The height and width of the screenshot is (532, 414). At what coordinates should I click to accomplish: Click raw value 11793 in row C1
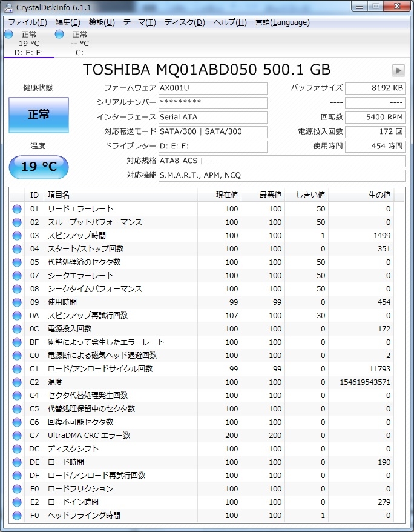click(x=379, y=369)
